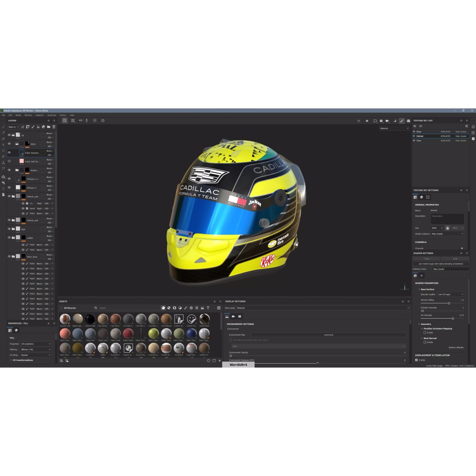Toggle horizontal symmetry mirror icon

click(x=81, y=120)
